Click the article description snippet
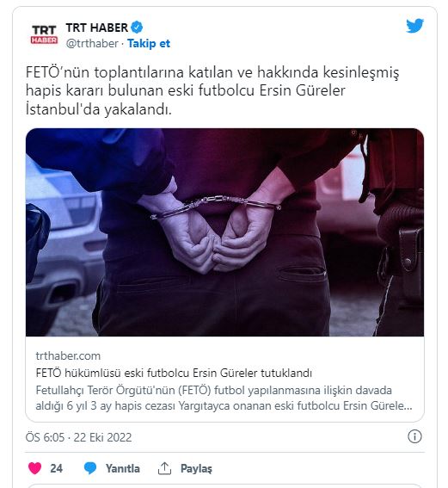This screenshot has width=448, height=488. click(x=224, y=398)
